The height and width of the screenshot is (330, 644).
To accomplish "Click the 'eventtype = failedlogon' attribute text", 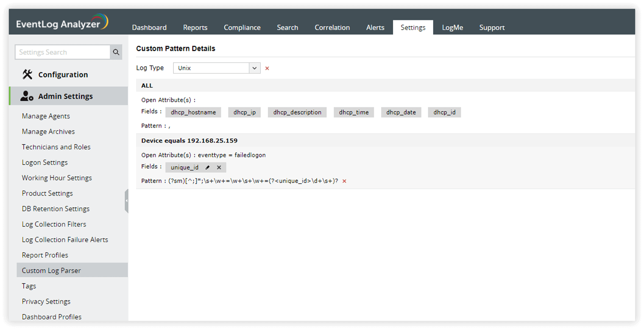I will click(232, 155).
